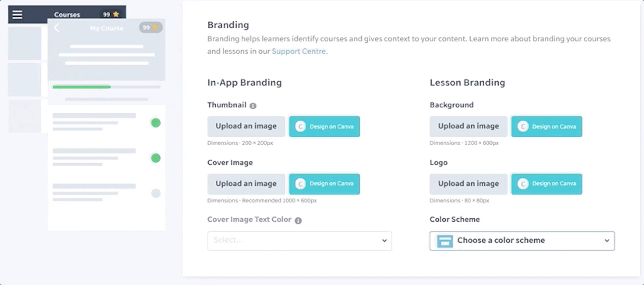Image resolution: width=644 pixels, height=285 pixels.
Task: Design the Logo on Canva
Action: click(547, 184)
